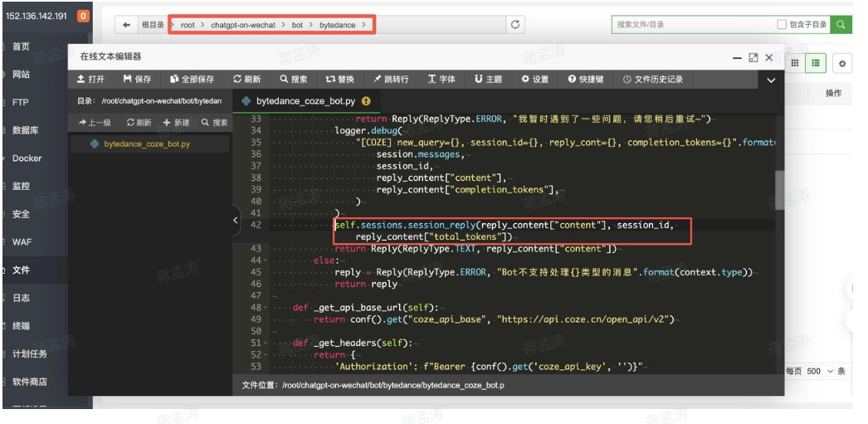
Task: Show 快捷键 keyboard shortcuts help
Action: click(586, 80)
